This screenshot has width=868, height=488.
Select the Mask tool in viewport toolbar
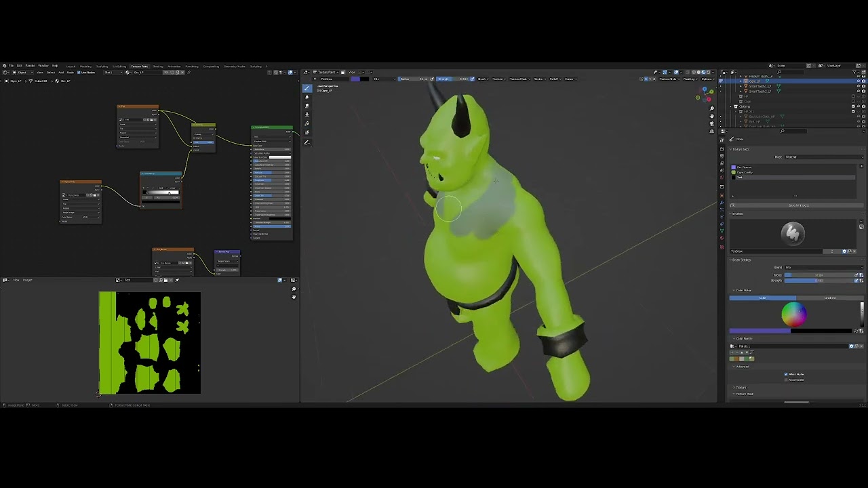pos(307,132)
